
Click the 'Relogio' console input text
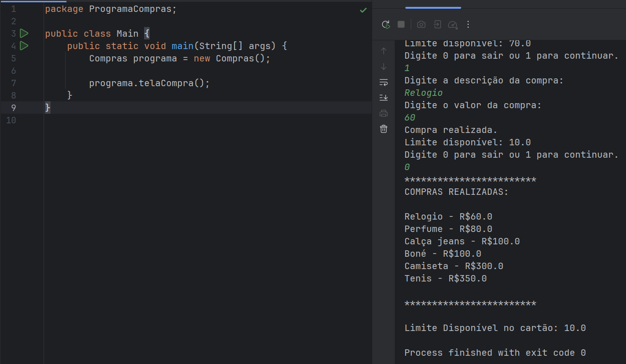(424, 93)
